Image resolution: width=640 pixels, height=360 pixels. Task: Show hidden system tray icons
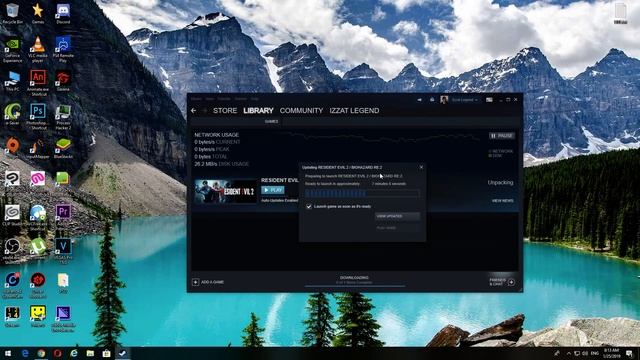pos(568,353)
